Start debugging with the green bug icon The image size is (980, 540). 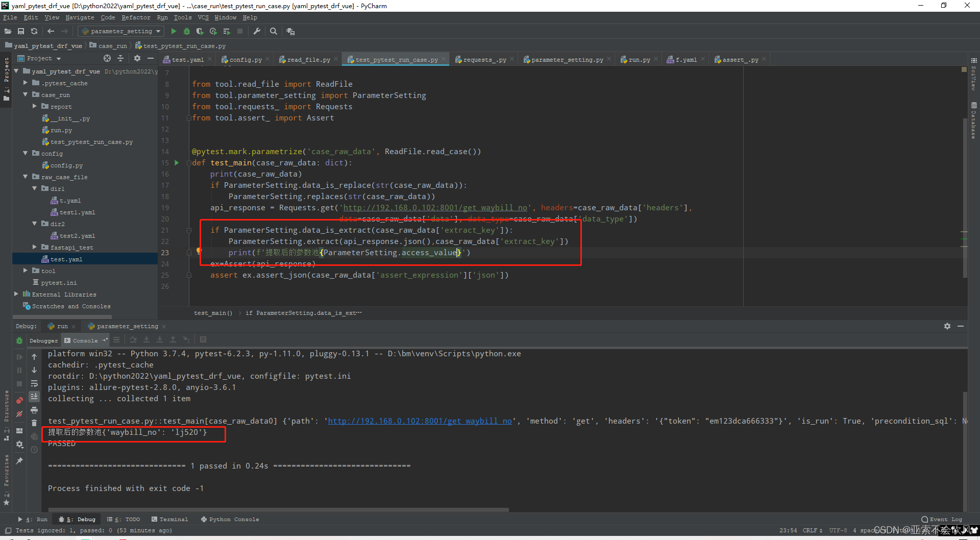(x=187, y=31)
